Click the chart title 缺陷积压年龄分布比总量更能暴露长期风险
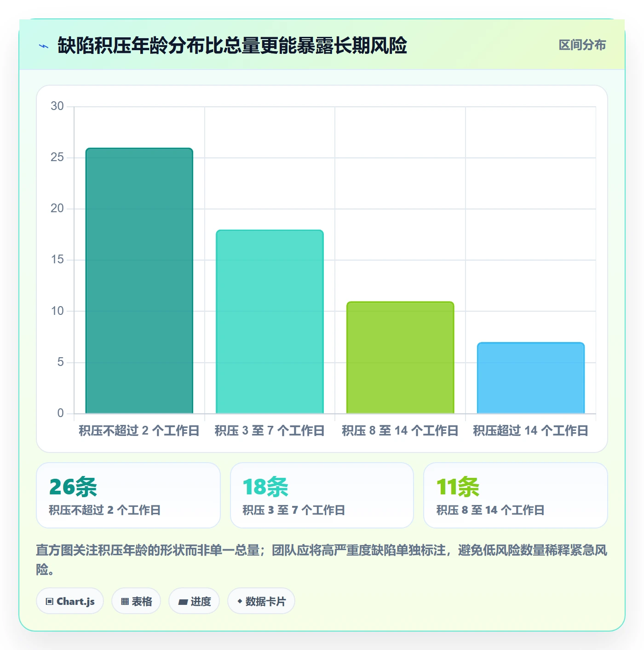 pos(232,46)
